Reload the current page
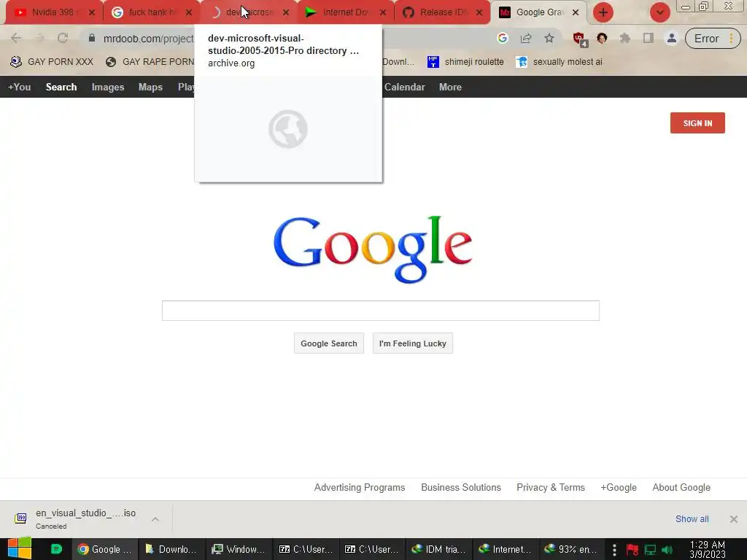This screenshot has height=560, width=747. [x=63, y=38]
